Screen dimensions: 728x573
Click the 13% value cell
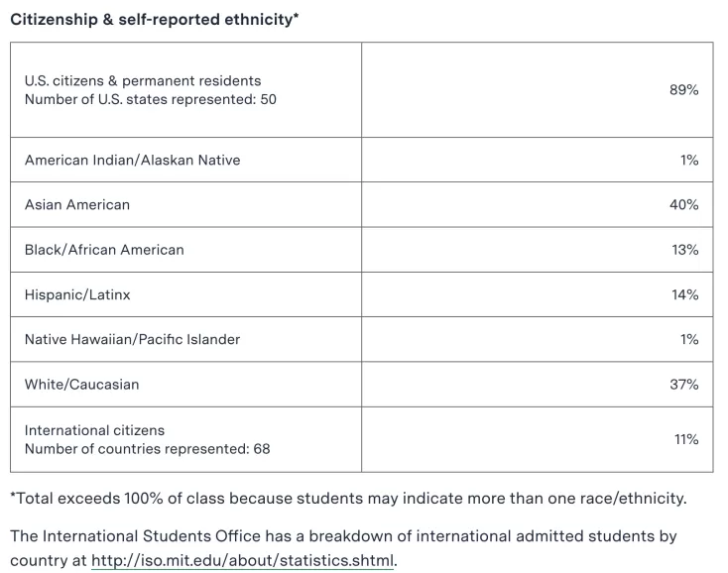(x=538, y=250)
